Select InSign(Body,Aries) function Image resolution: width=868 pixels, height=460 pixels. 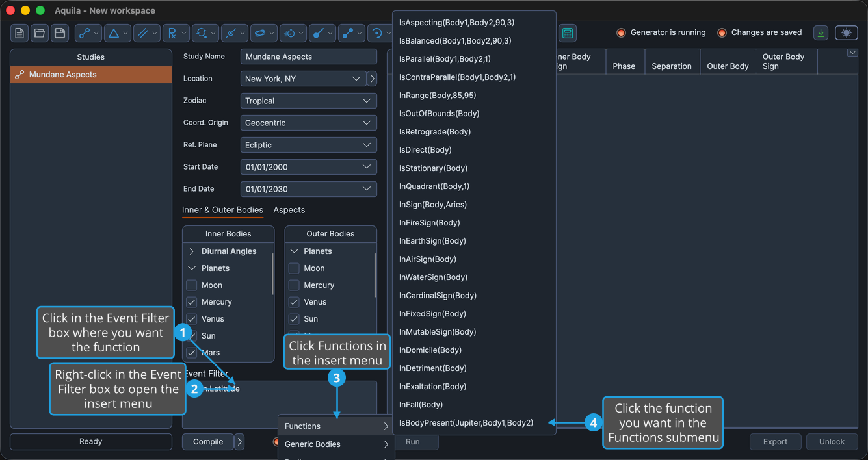474,205
